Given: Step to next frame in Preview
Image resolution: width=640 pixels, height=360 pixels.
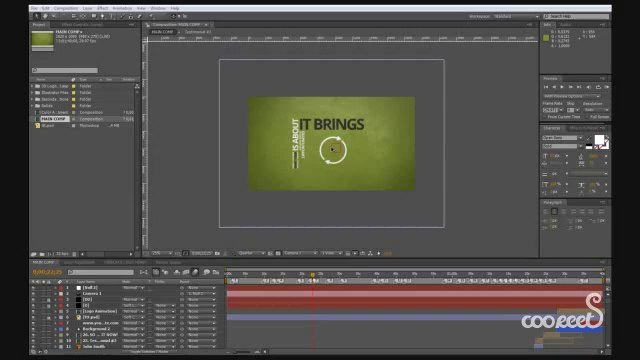Looking at the screenshot, I should (571, 87).
